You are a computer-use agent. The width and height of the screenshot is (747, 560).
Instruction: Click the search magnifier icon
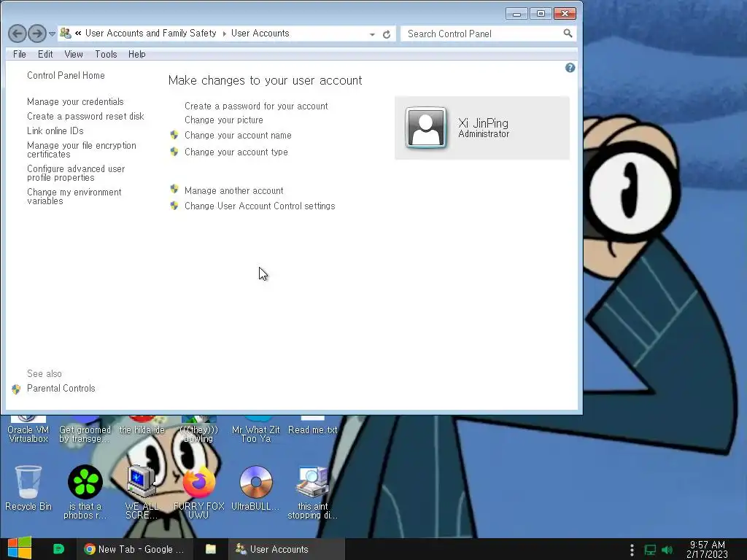tap(568, 34)
